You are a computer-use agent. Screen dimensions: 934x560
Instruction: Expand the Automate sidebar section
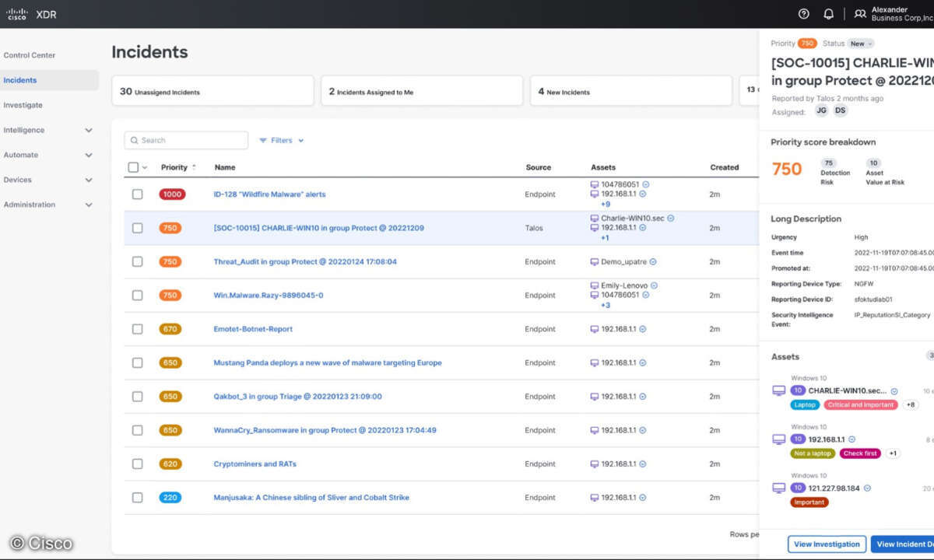(89, 155)
